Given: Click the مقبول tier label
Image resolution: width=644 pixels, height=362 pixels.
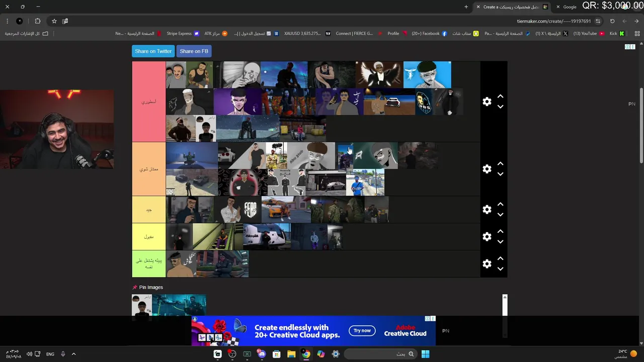Looking at the screenshot, I should pos(148,237).
